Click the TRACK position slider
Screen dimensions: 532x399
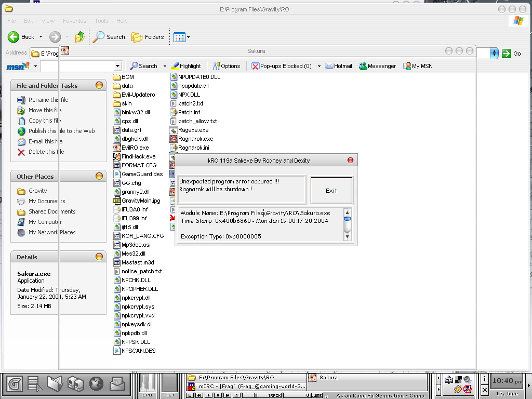[262, 395]
